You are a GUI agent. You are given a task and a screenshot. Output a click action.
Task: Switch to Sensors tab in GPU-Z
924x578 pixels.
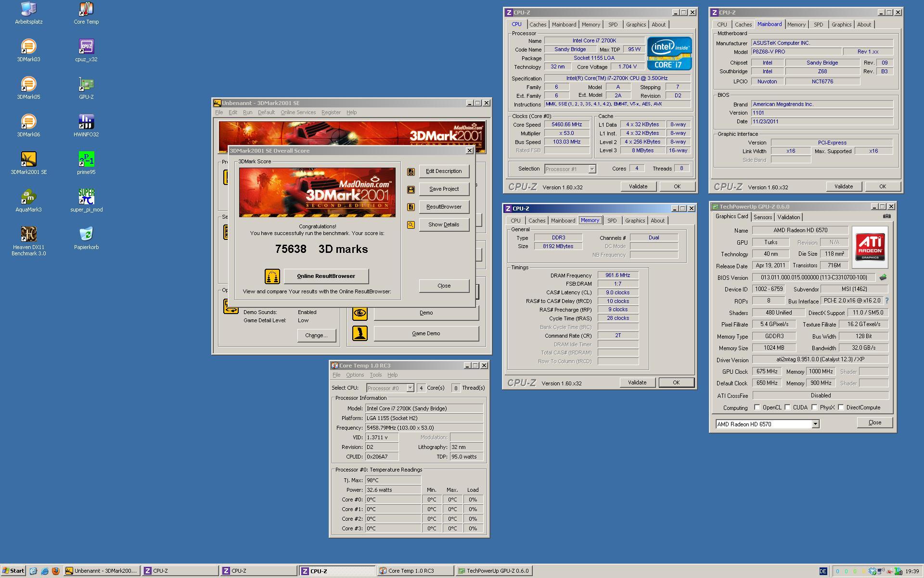pyautogui.click(x=763, y=217)
